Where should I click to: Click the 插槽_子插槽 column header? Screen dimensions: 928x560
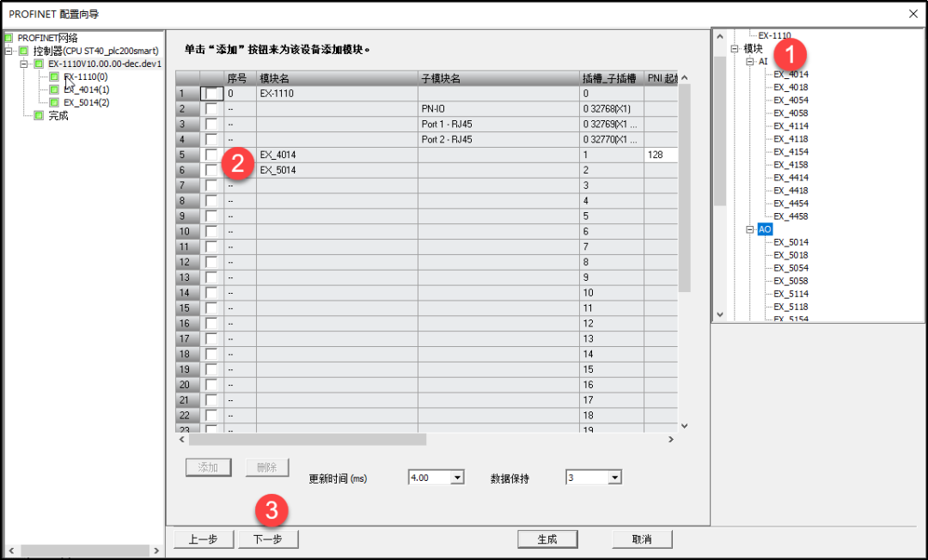612,78
